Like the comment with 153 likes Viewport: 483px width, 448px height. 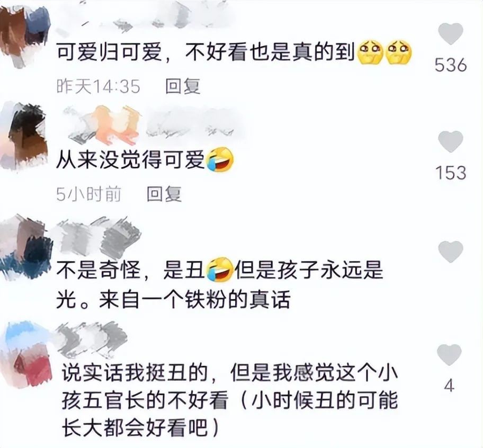(x=450, y=141)
